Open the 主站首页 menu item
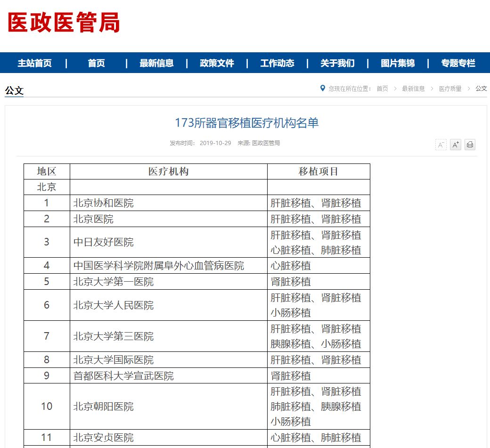The height and width of the screenshot is (448, 490). pos(35,63)
